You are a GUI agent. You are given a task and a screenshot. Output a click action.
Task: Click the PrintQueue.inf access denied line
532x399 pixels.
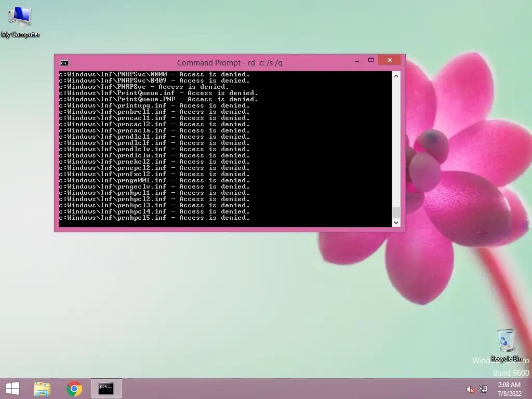[158, 93]
